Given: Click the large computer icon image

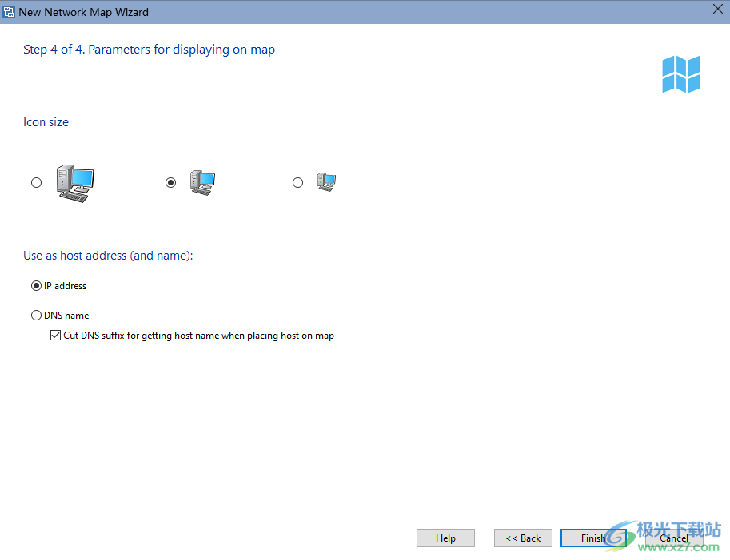Looking at the screenshot, I should point(75,183).
